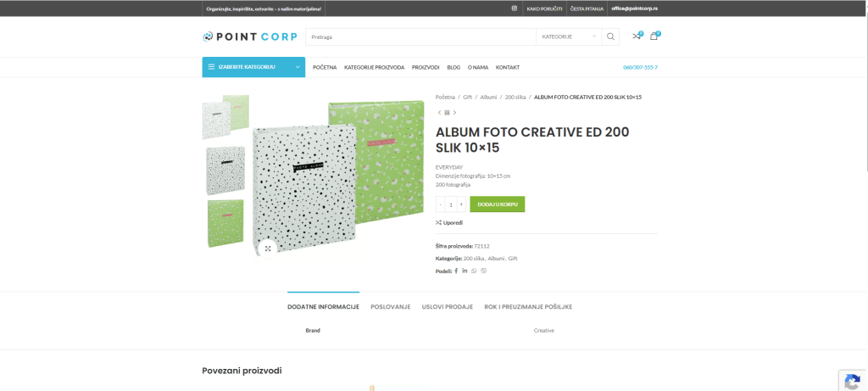The height and width of the screenshot is (391, 868).
Task: Open the O NAMA menu item
Action: [478, 67]
